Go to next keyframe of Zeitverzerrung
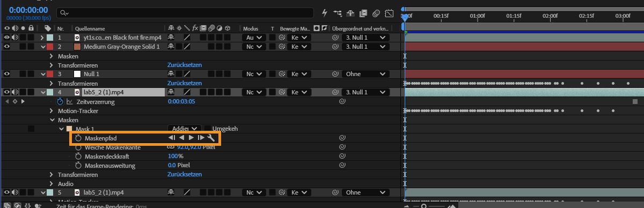Image resolution: width=644 pixels, height=208 pixels. (x=23, y=101)
